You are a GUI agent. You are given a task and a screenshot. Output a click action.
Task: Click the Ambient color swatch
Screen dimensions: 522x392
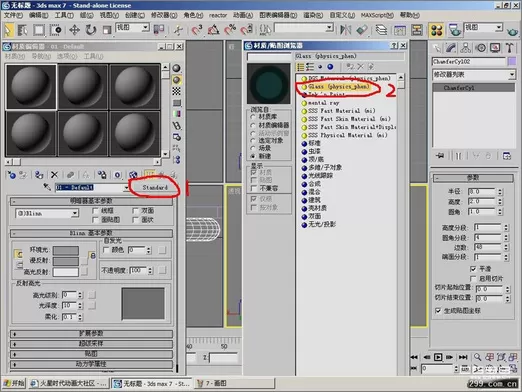(x=66, y=250)
